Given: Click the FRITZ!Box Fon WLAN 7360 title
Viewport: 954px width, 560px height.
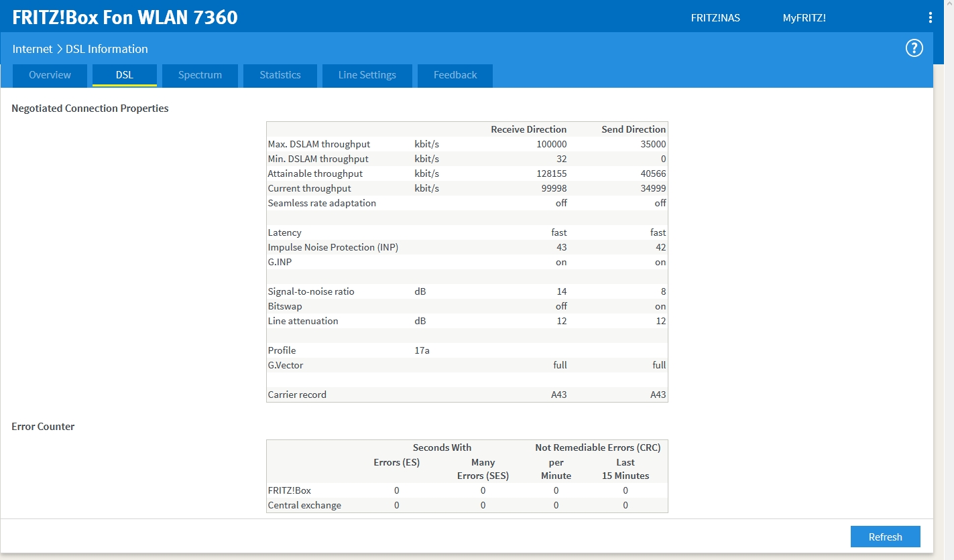Looking at the screenshot, I should 125,17.
